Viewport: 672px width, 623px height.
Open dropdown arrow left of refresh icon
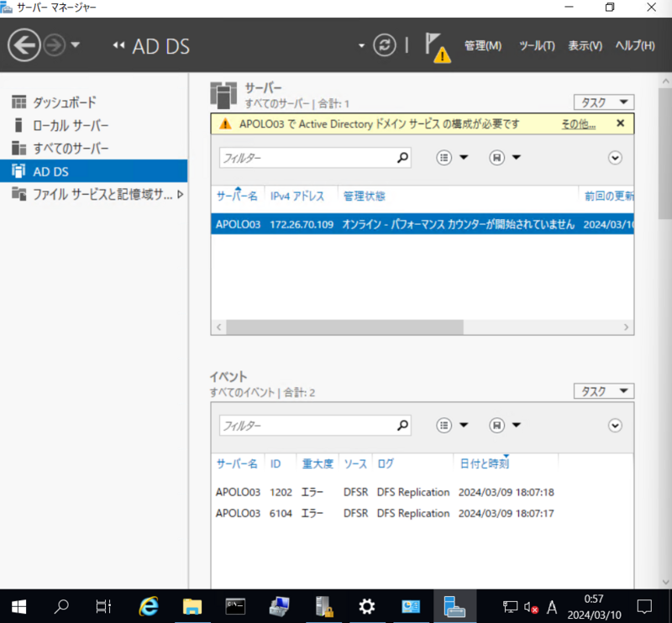coord(361,45)
